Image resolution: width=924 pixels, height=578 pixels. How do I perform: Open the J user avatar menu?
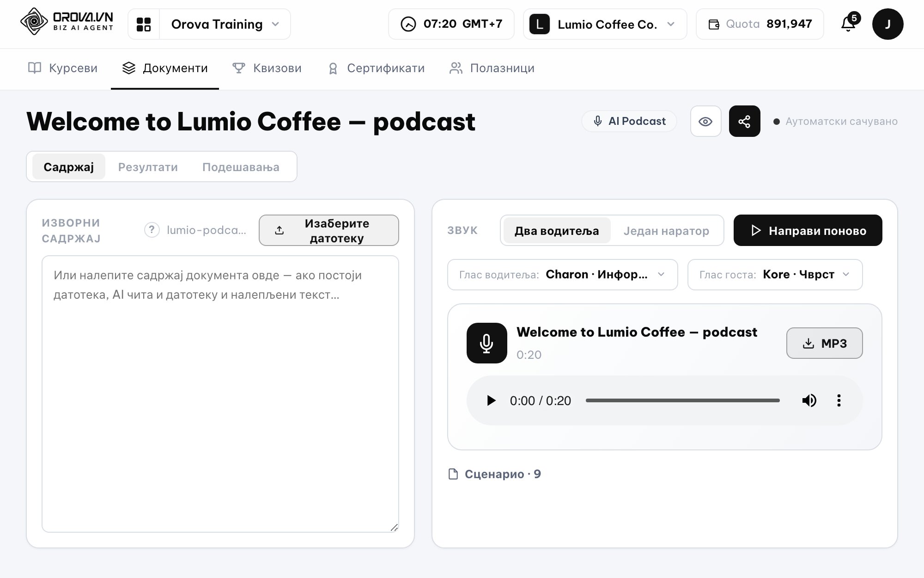(888, 24)
